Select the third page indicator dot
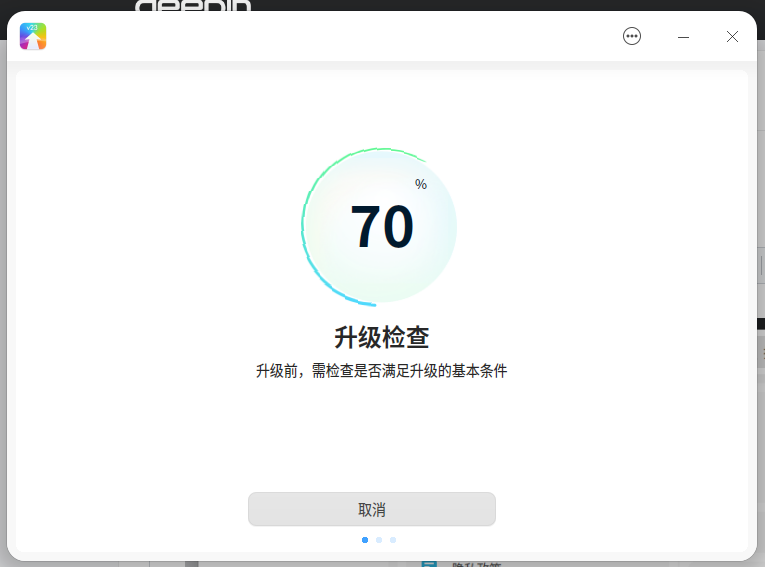This screenshot has height=567, width=765. (393, 540)
